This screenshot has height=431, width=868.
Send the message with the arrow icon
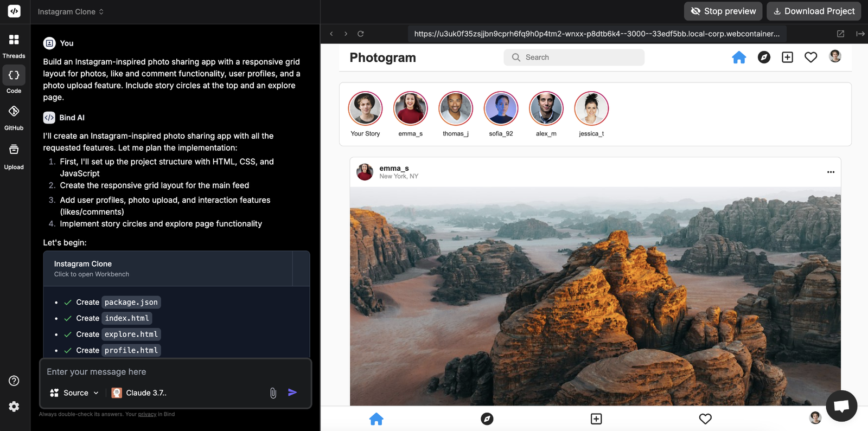pyautogui.click(x=292, y=393)
